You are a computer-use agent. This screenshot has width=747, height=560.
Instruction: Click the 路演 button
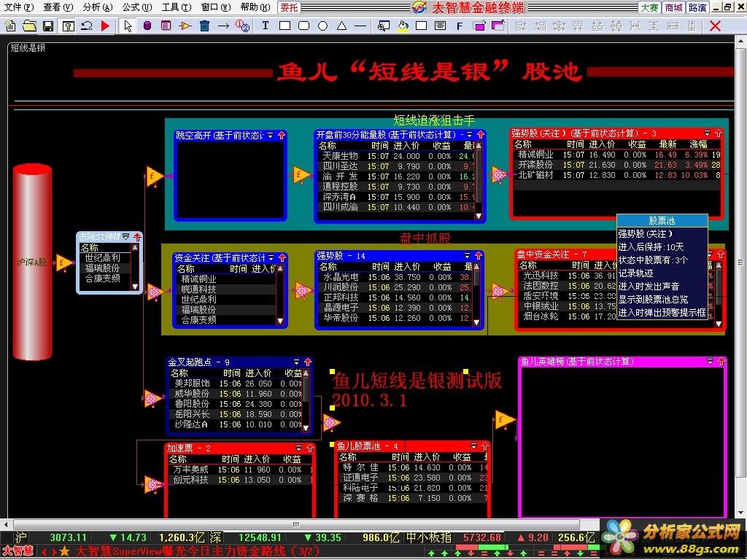click(x=697, y=7)
